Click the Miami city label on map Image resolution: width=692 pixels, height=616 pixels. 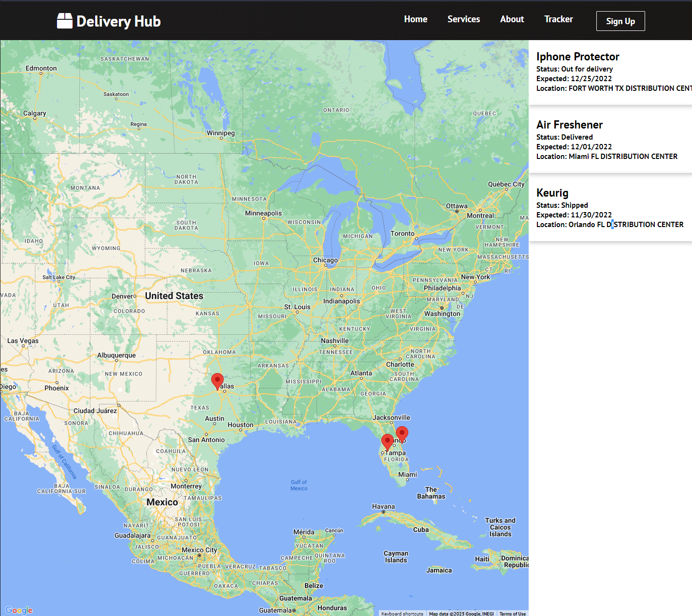[x=407, y=474]
